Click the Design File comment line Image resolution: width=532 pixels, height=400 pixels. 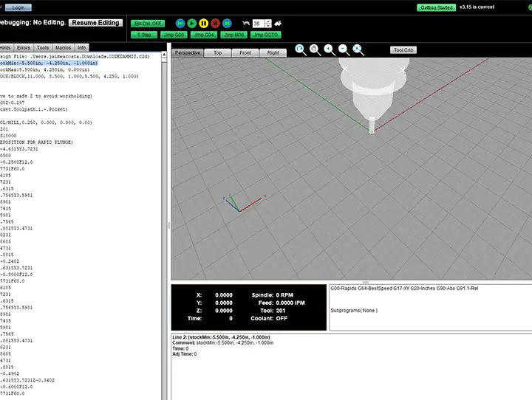75,57
